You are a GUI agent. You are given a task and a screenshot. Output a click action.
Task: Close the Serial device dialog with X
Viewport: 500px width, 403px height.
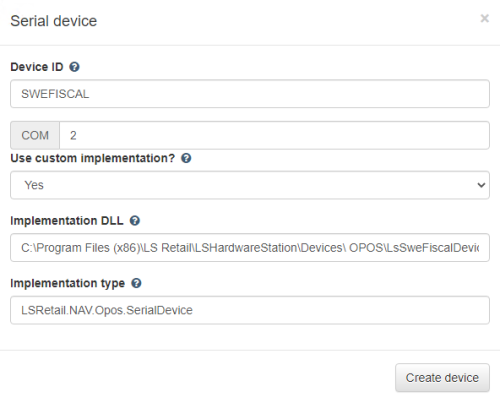click(x=485, y=18)
